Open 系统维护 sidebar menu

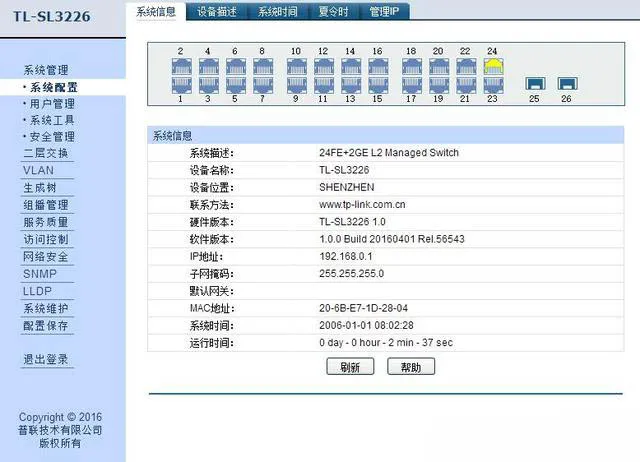click(46, 309)
